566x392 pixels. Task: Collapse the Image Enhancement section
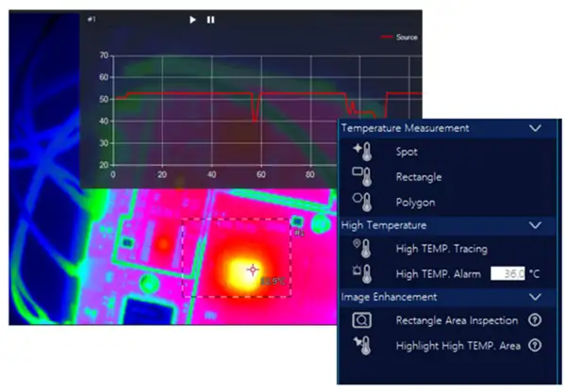(x=535, y=297)
